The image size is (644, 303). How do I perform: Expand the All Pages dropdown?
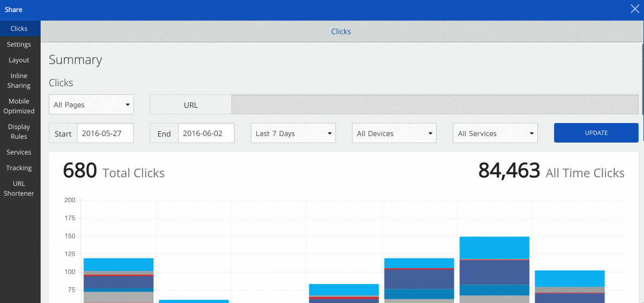(91, 105)
